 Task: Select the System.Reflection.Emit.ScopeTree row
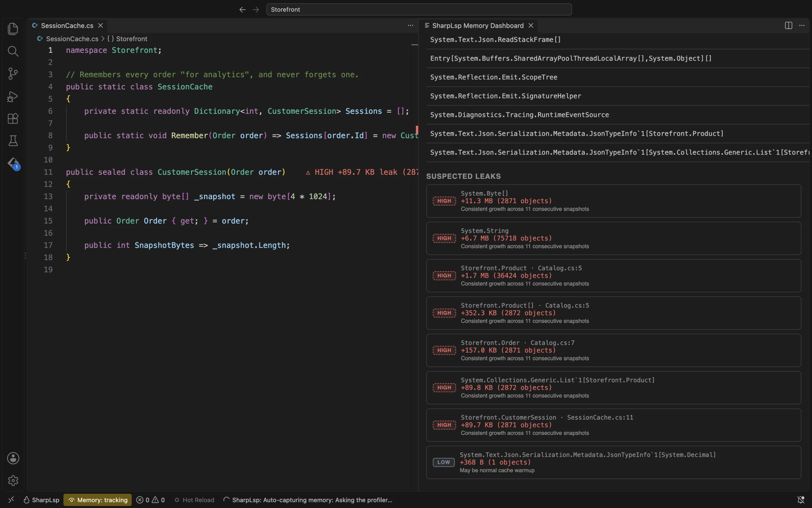617,77
